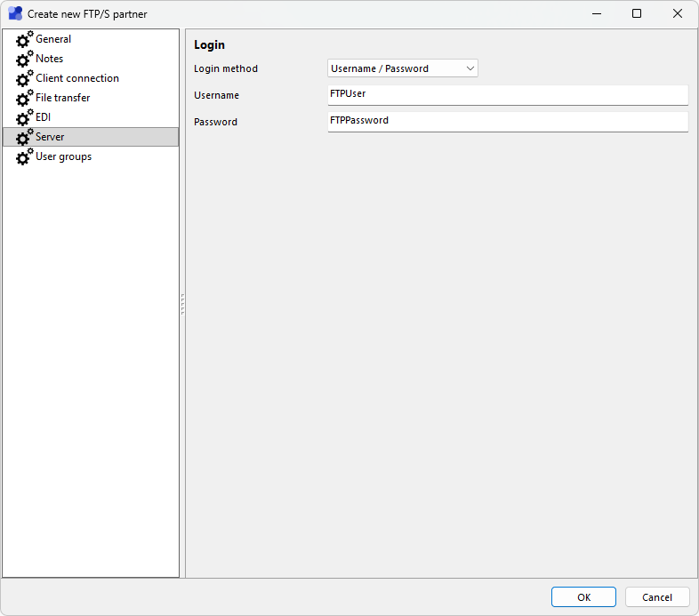This screenshot has height=616, width=699.
Task: Click the vertical splitter handle between panels
Action: pos(182,304)
